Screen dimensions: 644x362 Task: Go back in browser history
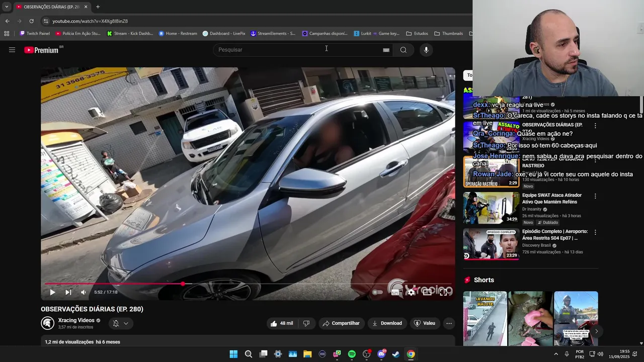7,21
